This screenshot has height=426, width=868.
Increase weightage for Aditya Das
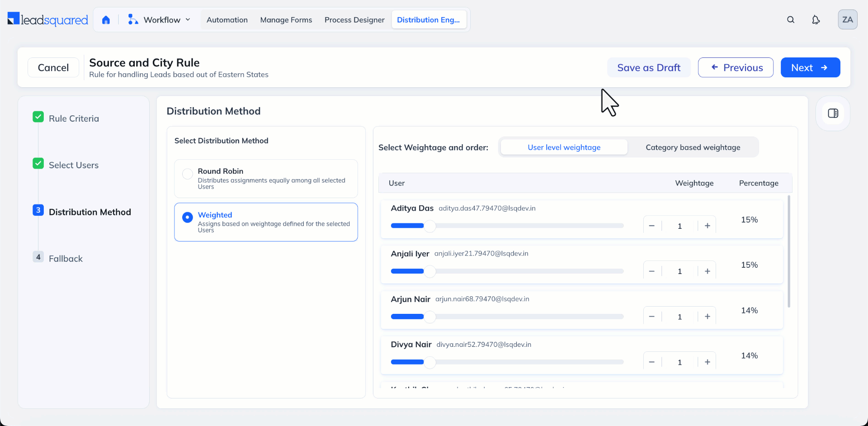point(708,226)
